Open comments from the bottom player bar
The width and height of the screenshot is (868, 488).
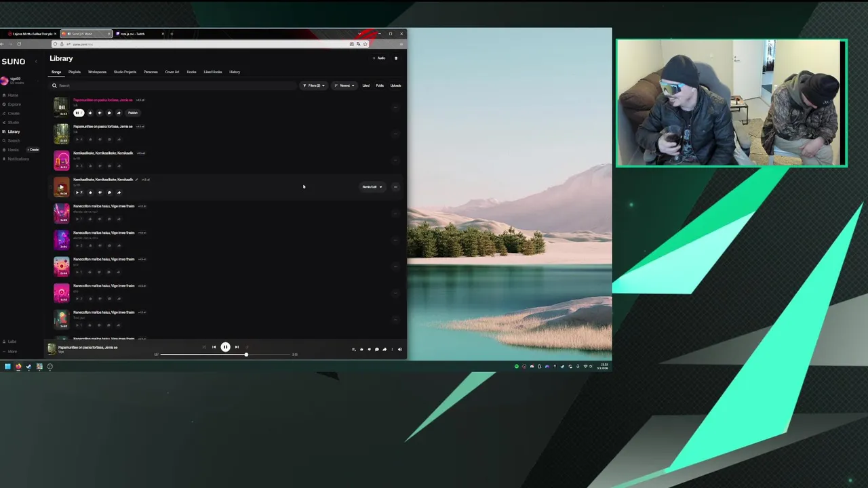[x=377, y=349]
